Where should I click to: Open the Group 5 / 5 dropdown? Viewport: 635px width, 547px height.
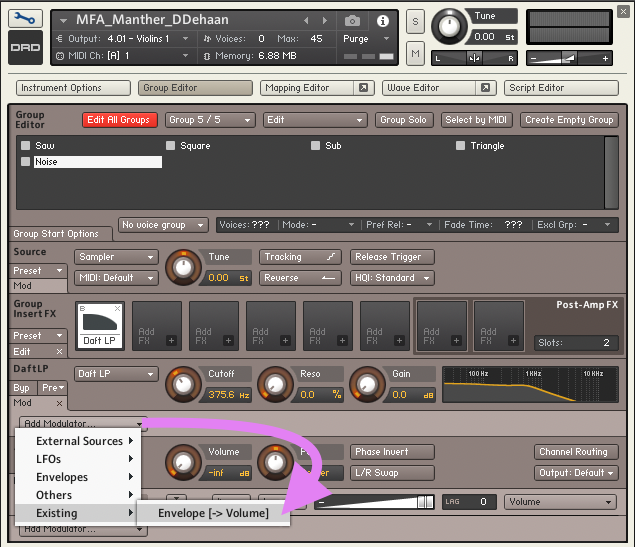point(209,120)
